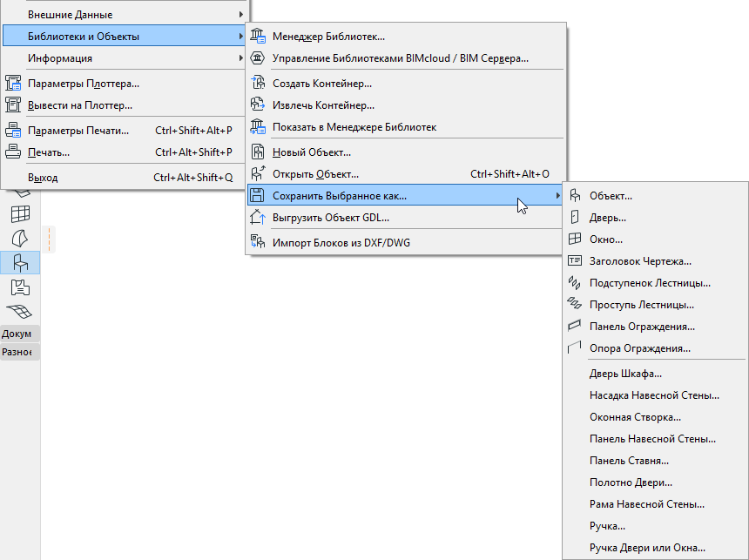Click the Новый Объект icon
749x560 pixels.
pos(258,152)
